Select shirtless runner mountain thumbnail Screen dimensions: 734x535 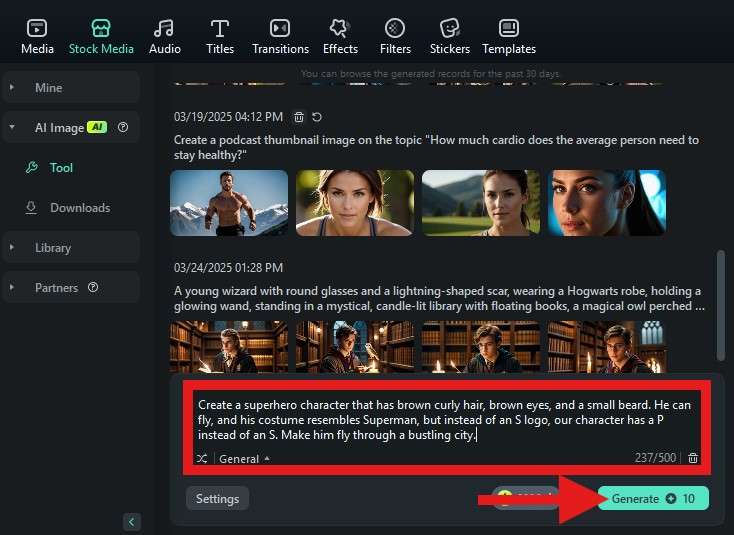tap(229, 203)
